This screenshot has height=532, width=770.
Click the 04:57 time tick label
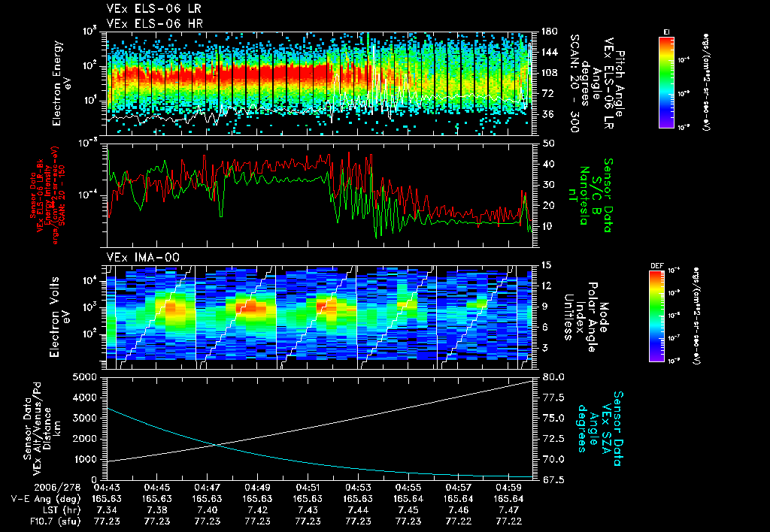click(x=459, y=488)
